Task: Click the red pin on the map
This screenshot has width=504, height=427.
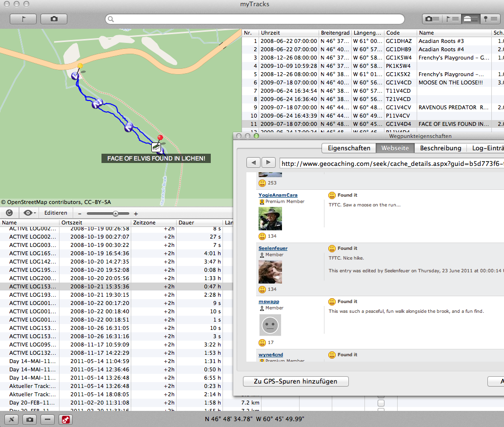Action: pos(160,138)
